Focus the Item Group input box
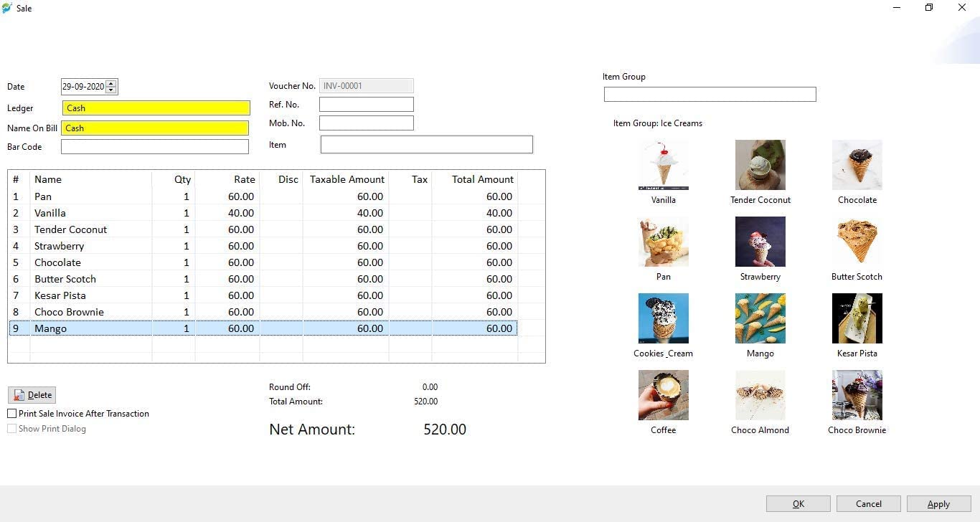 (x=710, y=94)
